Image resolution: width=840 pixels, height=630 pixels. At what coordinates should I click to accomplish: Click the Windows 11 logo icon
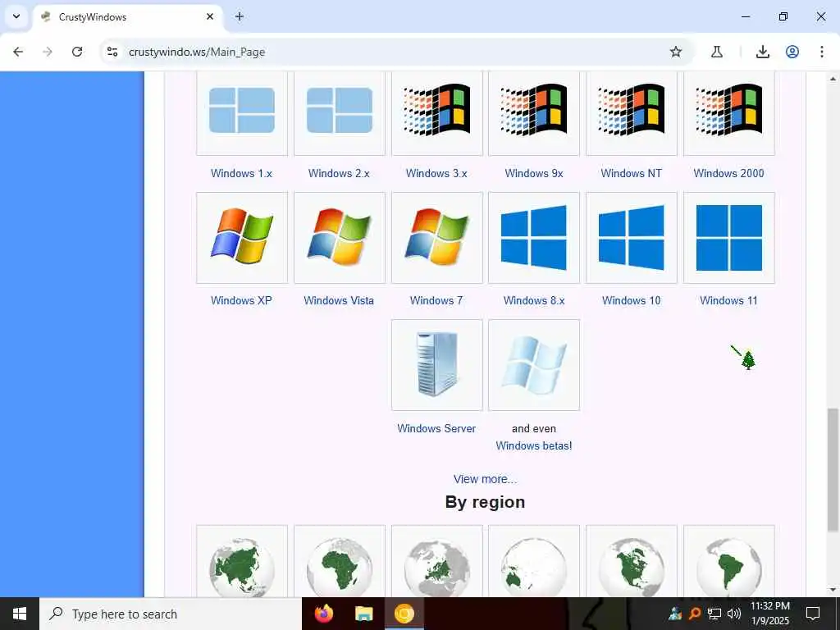pyautogui.click(x=729, y=237)
